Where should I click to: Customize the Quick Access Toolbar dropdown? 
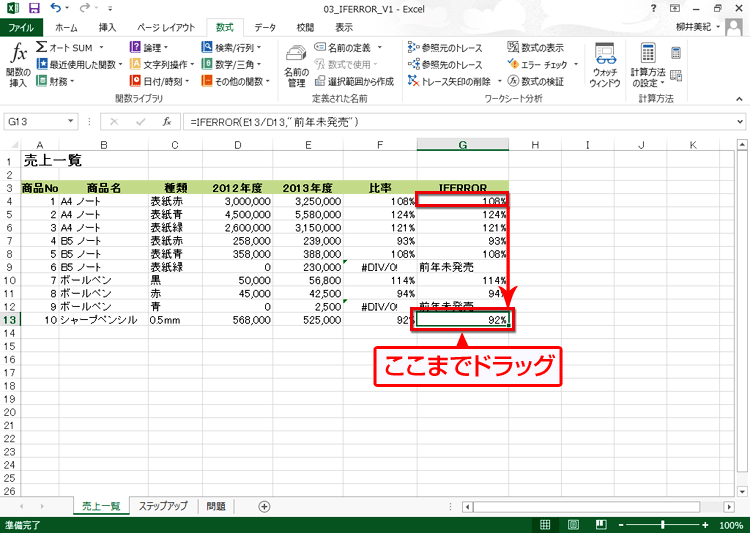click(110, 8)
